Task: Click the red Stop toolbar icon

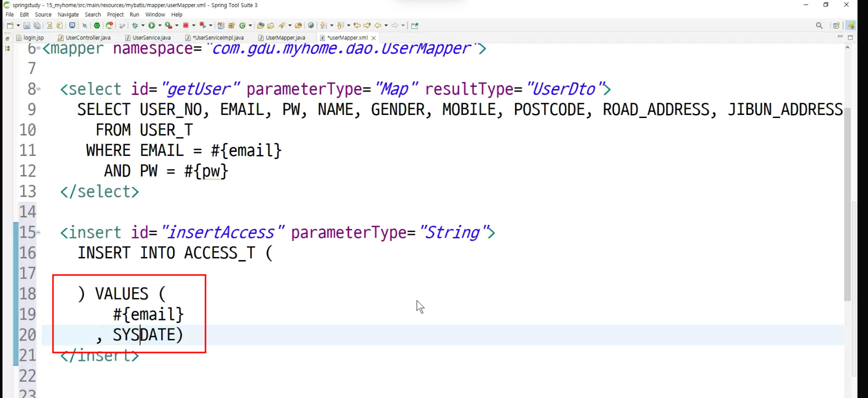Action: coord(185,25)
